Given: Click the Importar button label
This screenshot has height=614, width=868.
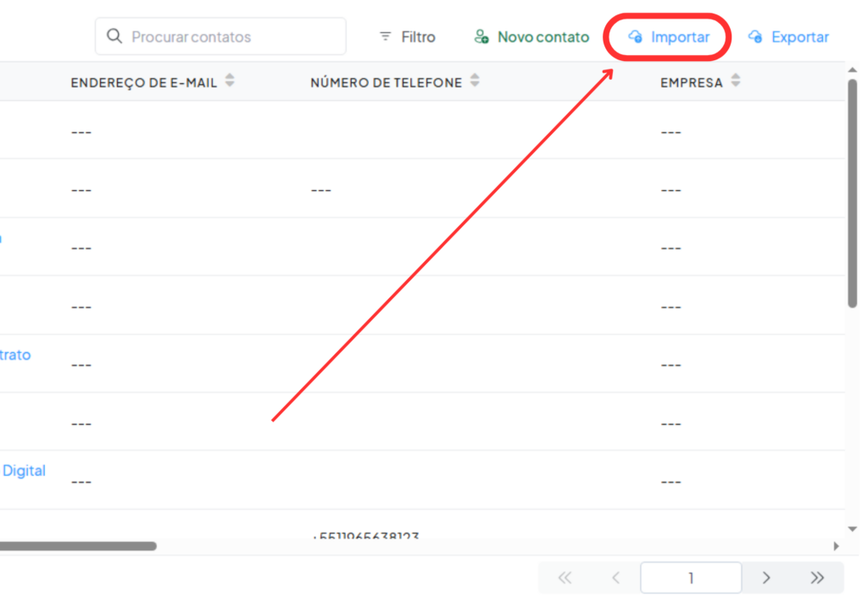Looking at the screenshot, I should [680, 37].
